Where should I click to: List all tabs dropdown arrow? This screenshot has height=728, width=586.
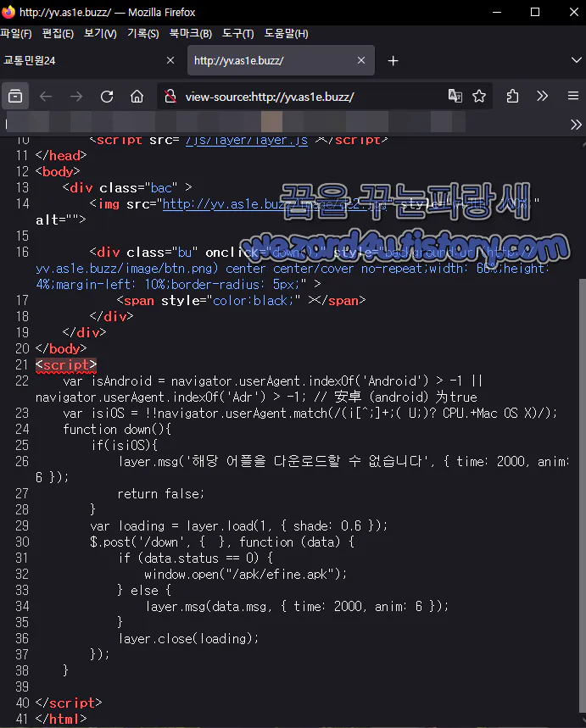tap(576, 60)
